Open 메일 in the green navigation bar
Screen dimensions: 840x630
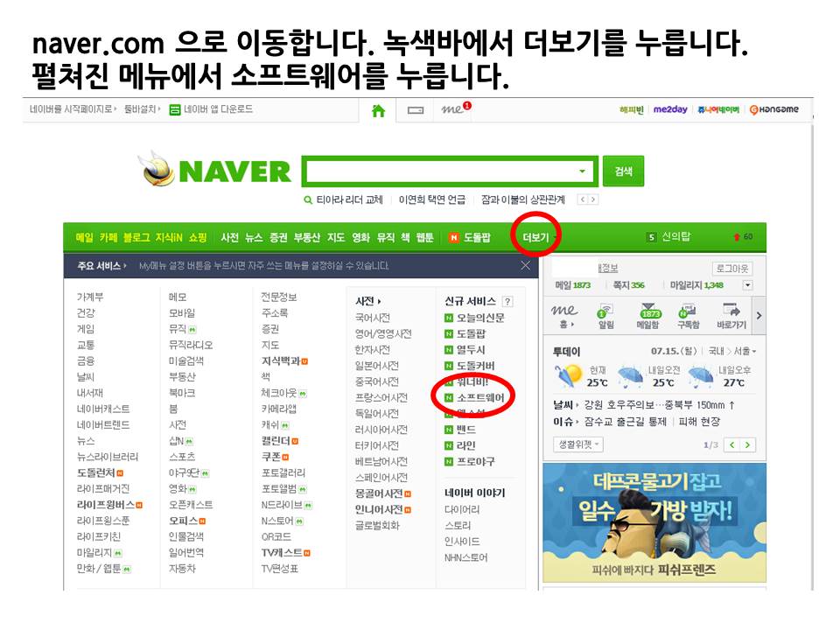84,237
